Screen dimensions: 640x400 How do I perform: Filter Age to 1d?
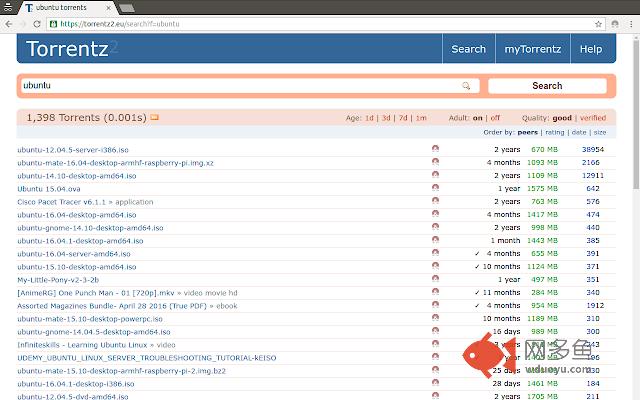[369, 118]
